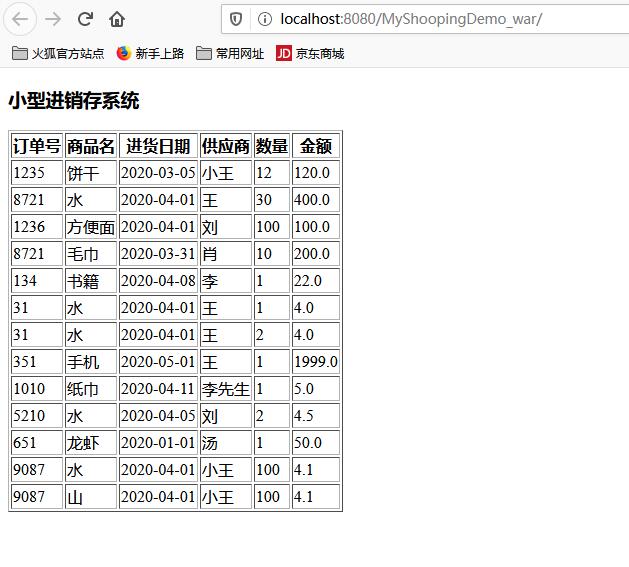Screen dimensions: 629x567
Task: Select date cell 2020-01-01
Action: coord(158,442)
